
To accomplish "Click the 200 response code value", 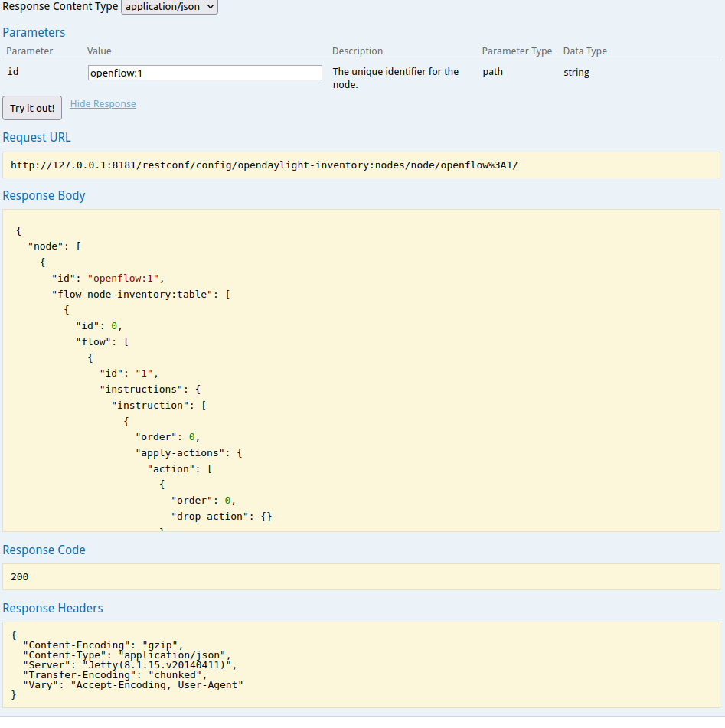I will (x=20, y=576).
